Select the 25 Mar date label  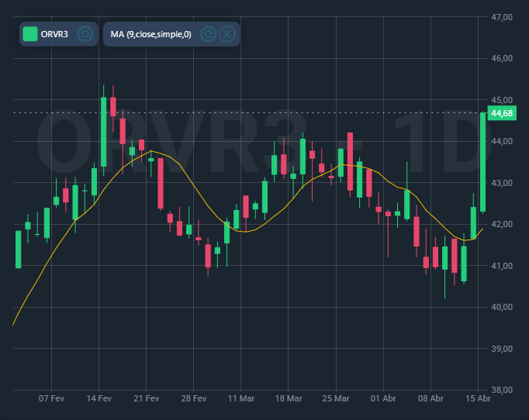click(x=336, y=398)
